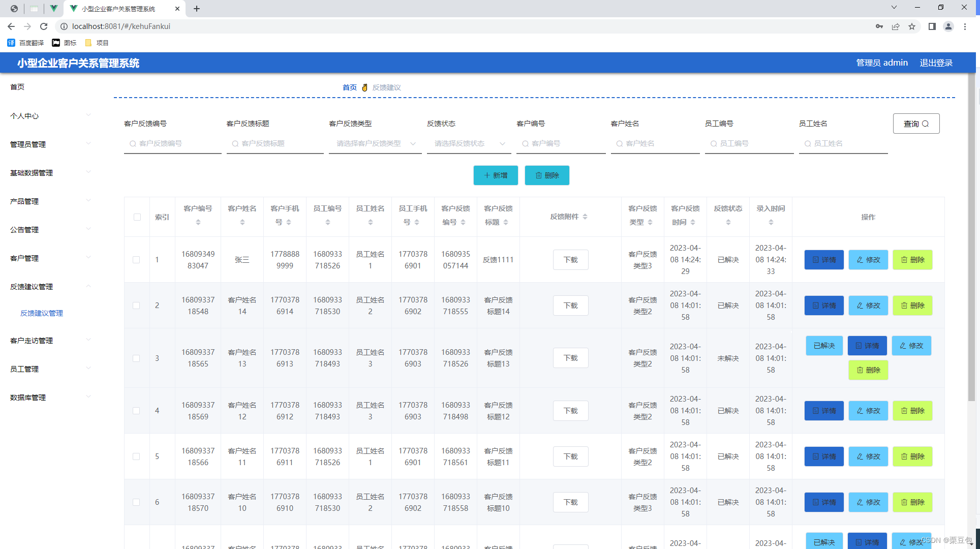Toggle the select-all checkbox in the table header
The width and height of the screenshot is (980, 549).
[136, 217]
